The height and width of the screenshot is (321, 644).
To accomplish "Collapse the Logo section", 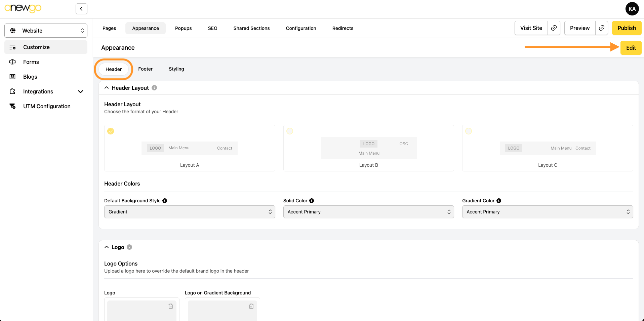I will click(x=107, y=247).
